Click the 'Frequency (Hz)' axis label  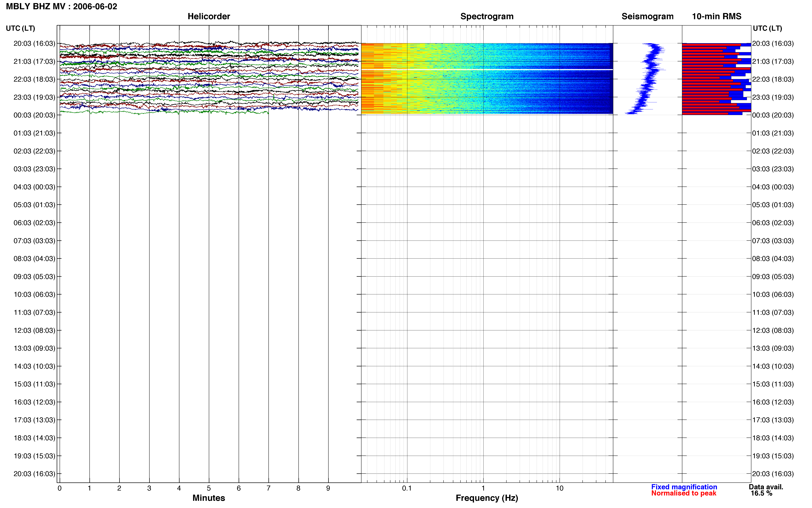[x=487, y=498]
